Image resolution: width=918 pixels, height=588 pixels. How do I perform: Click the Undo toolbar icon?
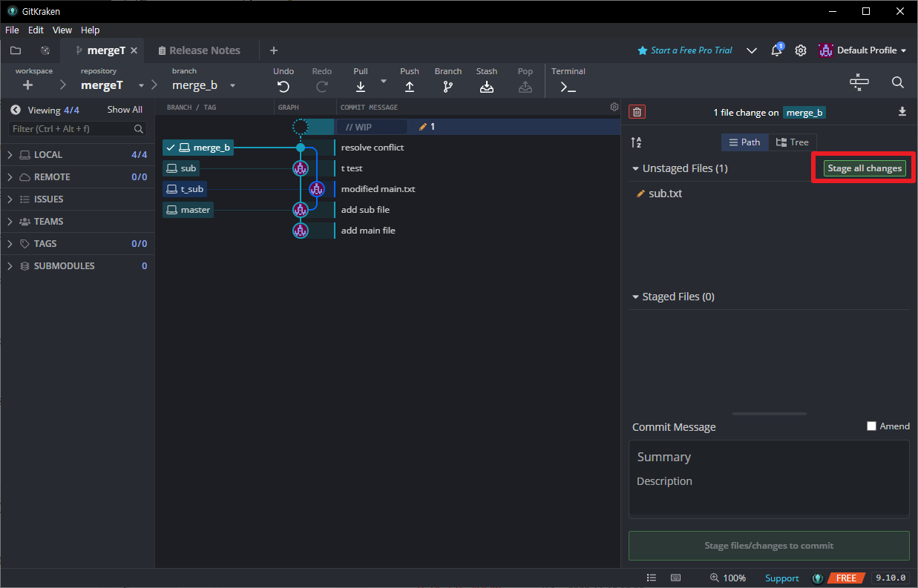click(283, 86)
